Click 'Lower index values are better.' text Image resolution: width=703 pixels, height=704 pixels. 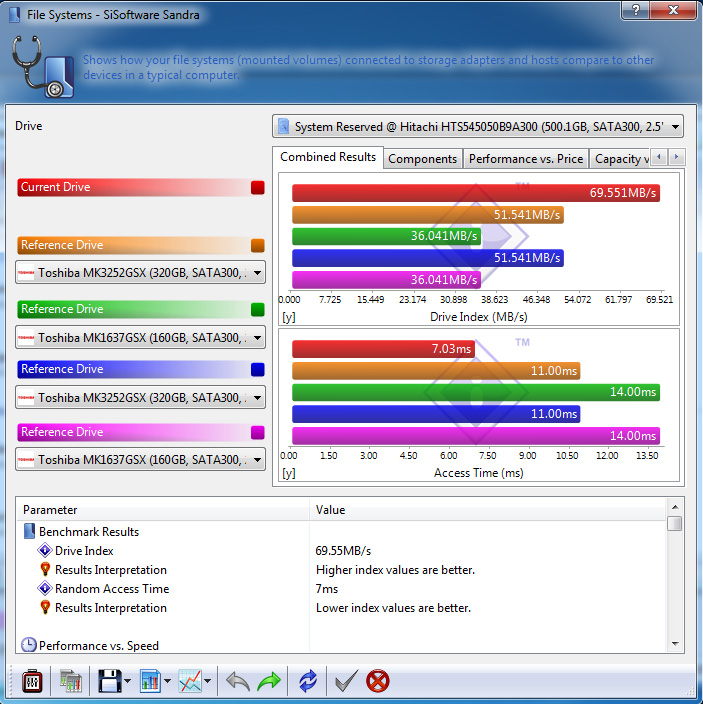[393, 608]
